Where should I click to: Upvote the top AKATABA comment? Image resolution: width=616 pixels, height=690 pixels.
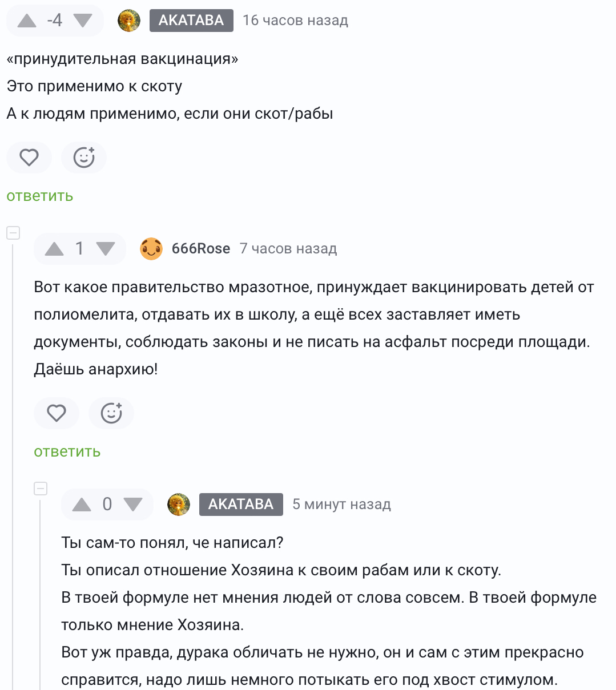coord(27,21)
